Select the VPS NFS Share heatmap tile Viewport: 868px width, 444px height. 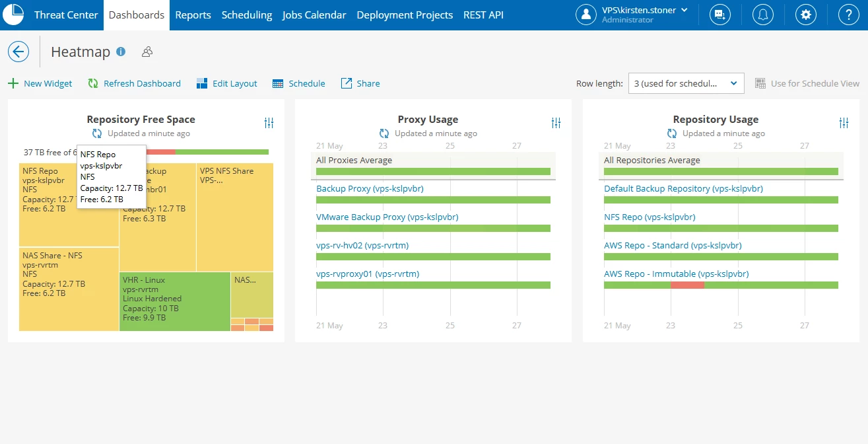pos(235,217)
